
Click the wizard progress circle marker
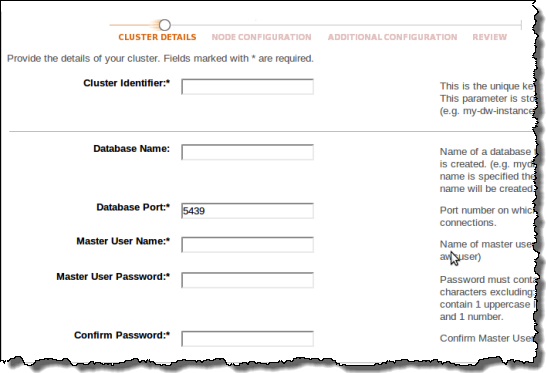[165, 25]
